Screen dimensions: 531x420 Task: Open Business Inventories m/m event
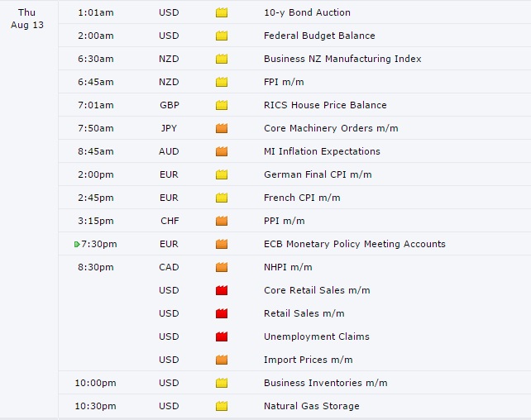point(325,383)
